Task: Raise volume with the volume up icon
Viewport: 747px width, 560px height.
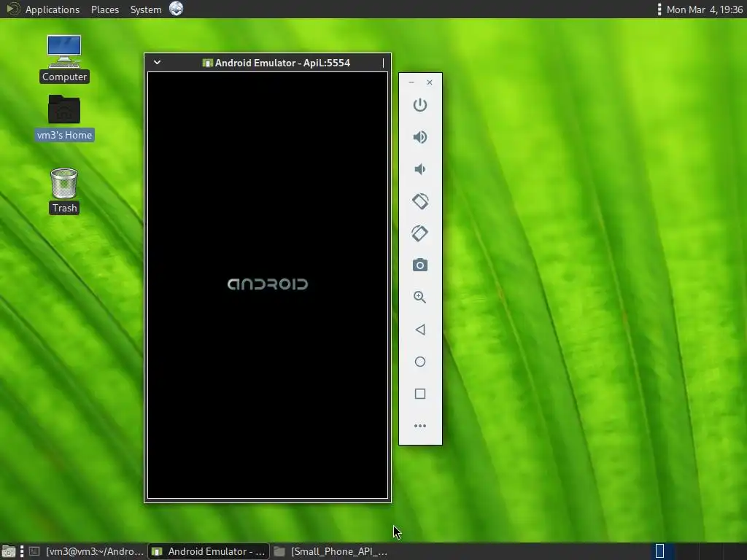Action: tap(419, 137)
